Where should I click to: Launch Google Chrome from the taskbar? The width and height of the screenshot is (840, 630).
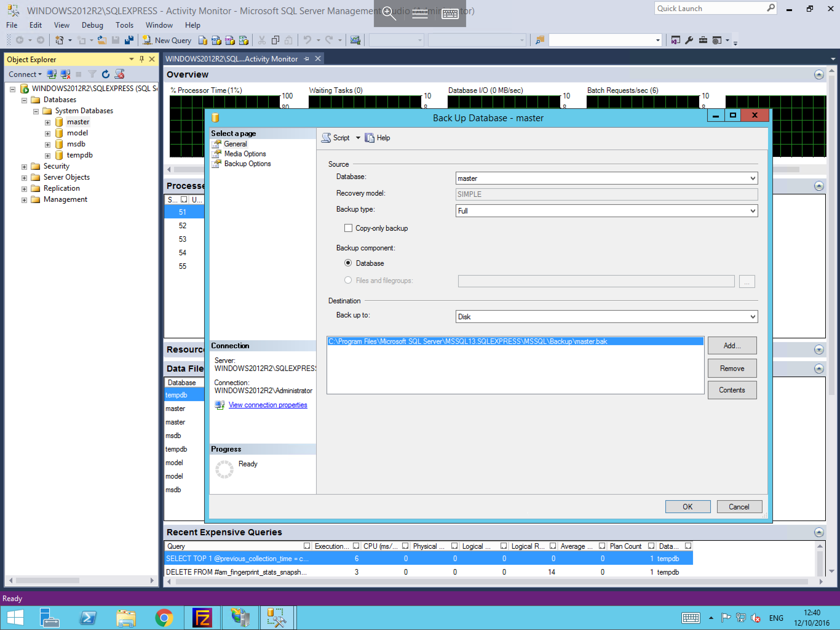[164, 618]
